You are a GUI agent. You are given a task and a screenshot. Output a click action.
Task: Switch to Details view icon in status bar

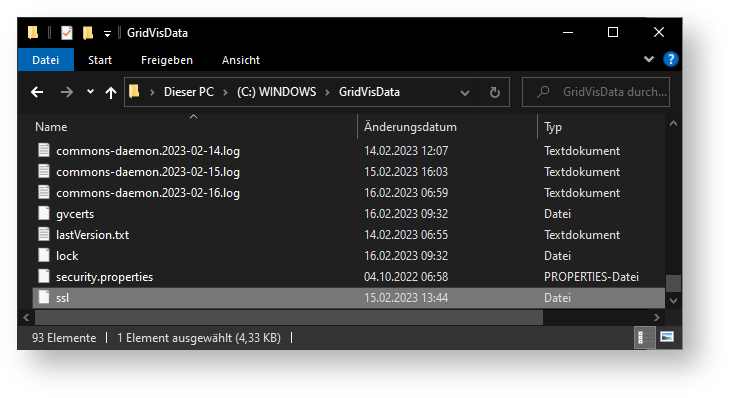pos(646,337)
